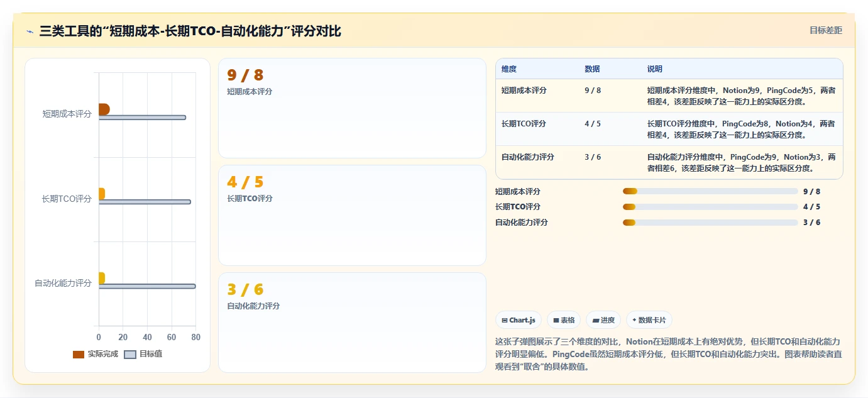Viewport: 868px width, 398px height.
Task: Select table cell 短期成本评分 in 维度 column
Action: point(524,91)
